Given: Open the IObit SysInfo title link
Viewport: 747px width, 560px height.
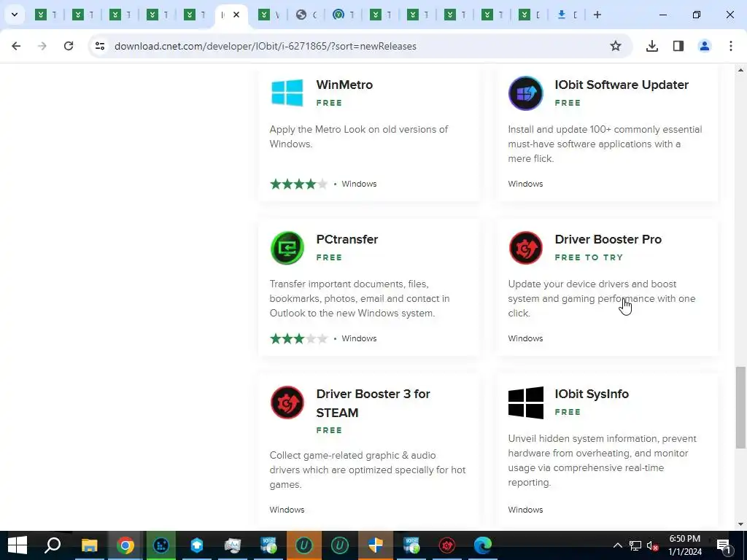Looking at the screenshot, I should (592, 394).
